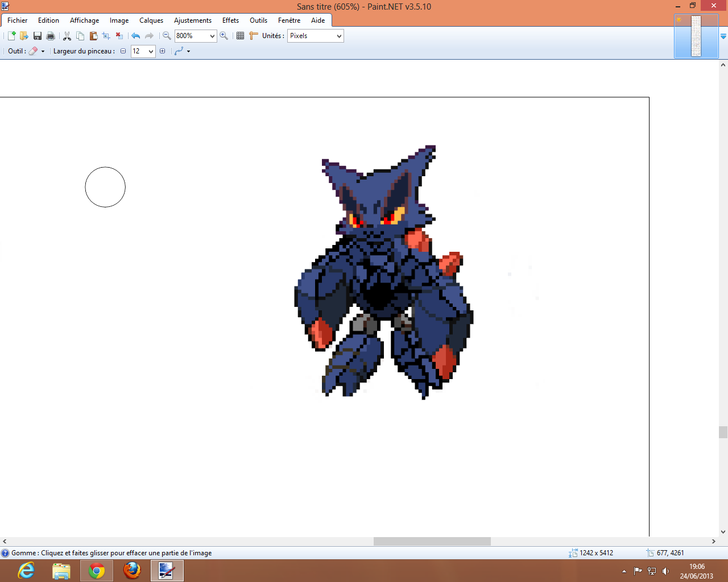Click the Deselect all icon
The height and width of the screenshot is (582, 728).
pyautogui.click(x=119, y=36)
